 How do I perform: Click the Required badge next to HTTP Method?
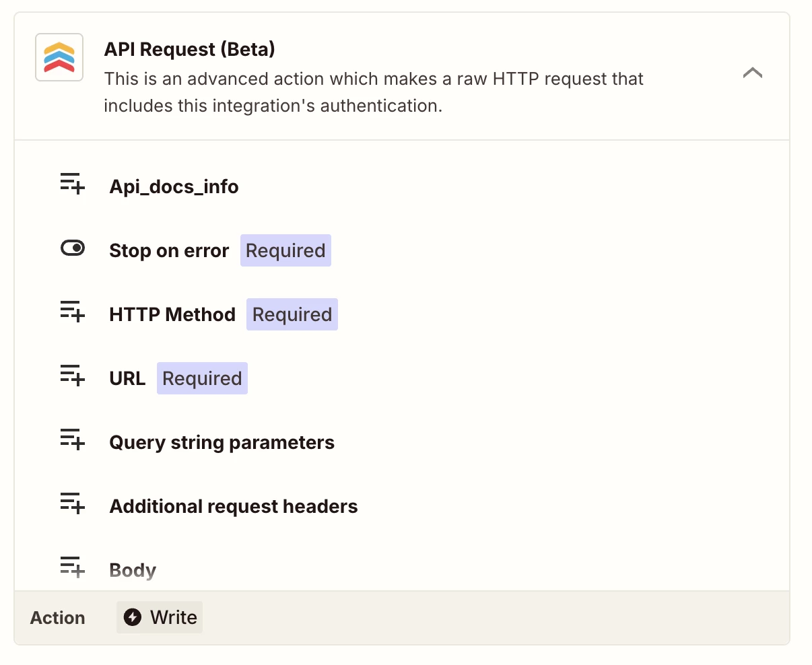pyautogui.click(x=292, y=314)
